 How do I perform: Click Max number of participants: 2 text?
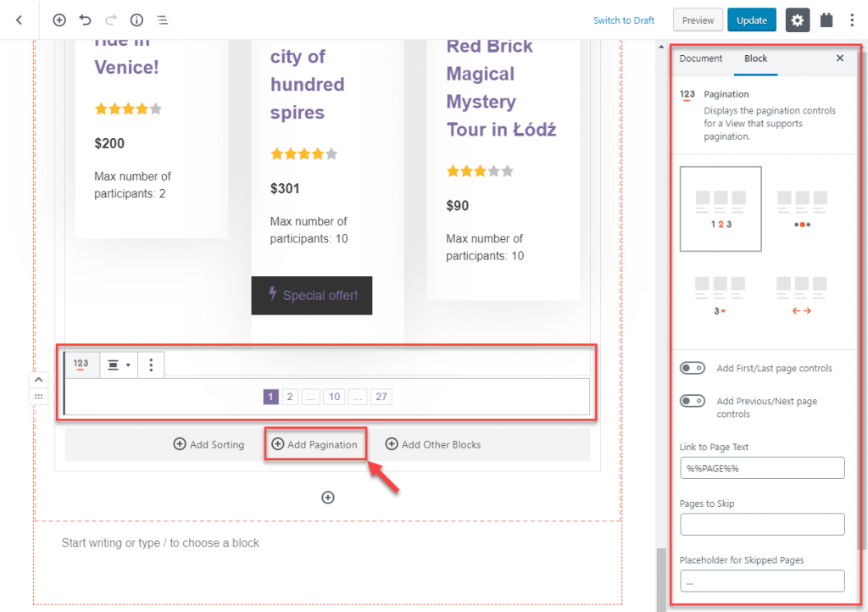tap(132, 185)
